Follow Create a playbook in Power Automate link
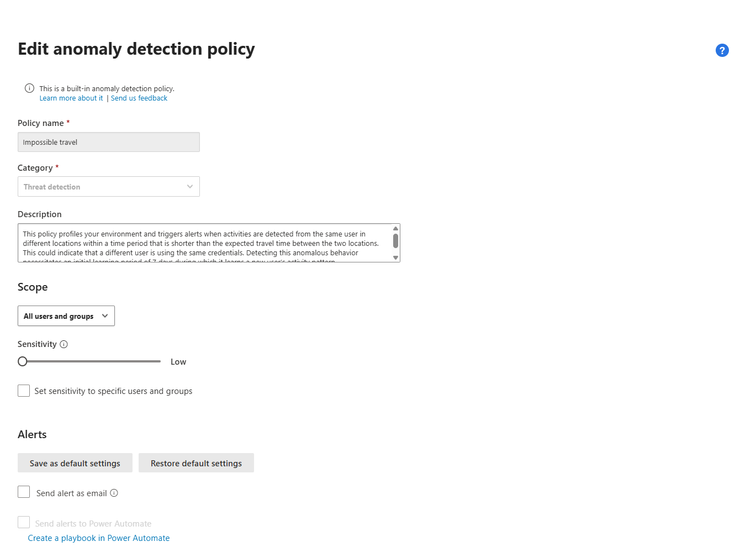This screenshot has height=547, width=756. click(99, 538)
